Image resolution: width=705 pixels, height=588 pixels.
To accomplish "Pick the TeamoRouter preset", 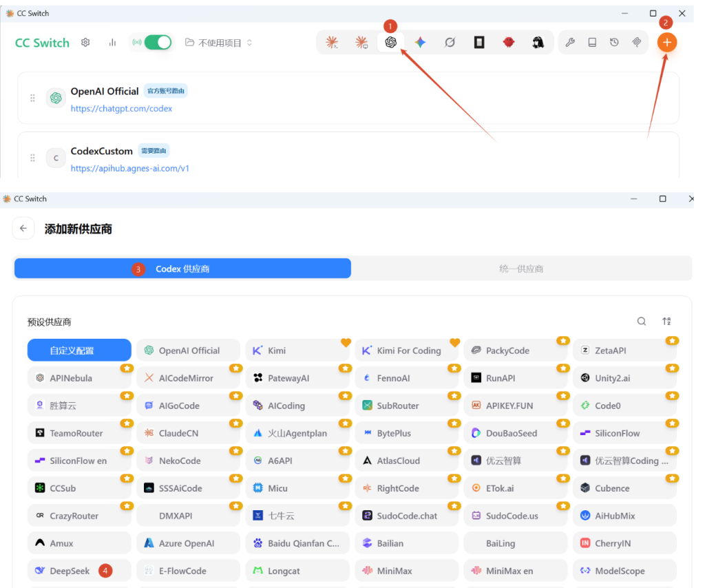I will (x=79, y=433).
